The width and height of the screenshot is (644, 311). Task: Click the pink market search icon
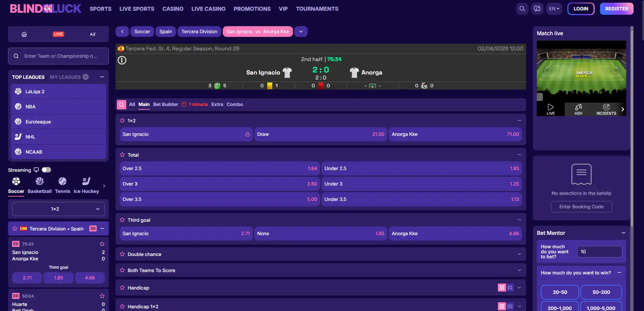coord(122,105)
